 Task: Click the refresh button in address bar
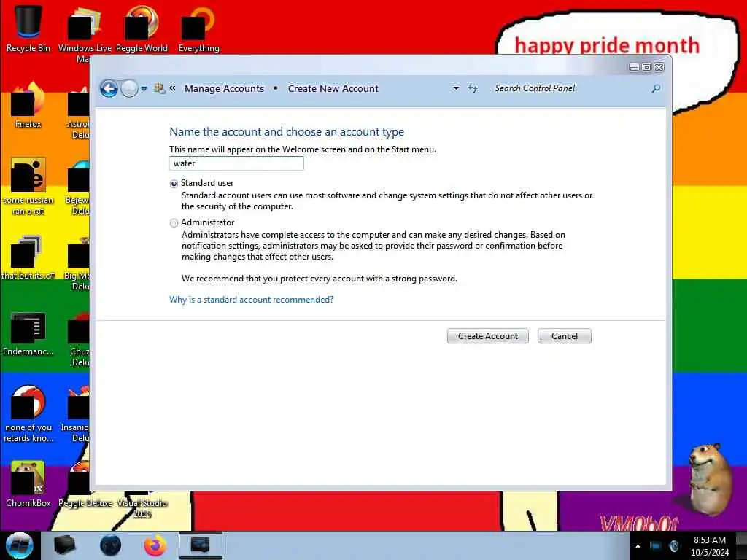[x=473, y=88]
